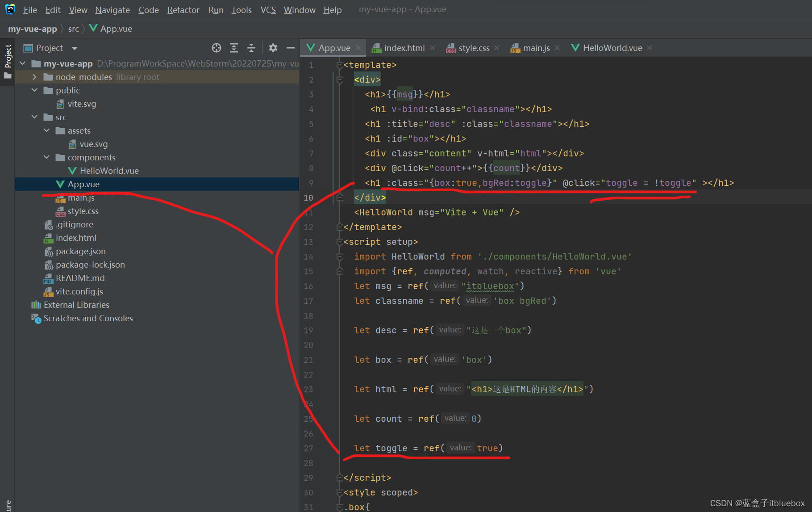This screenshot has width=812, height=512.
Task: Click the vite.svg file icon
Action: tap(60, 104)
